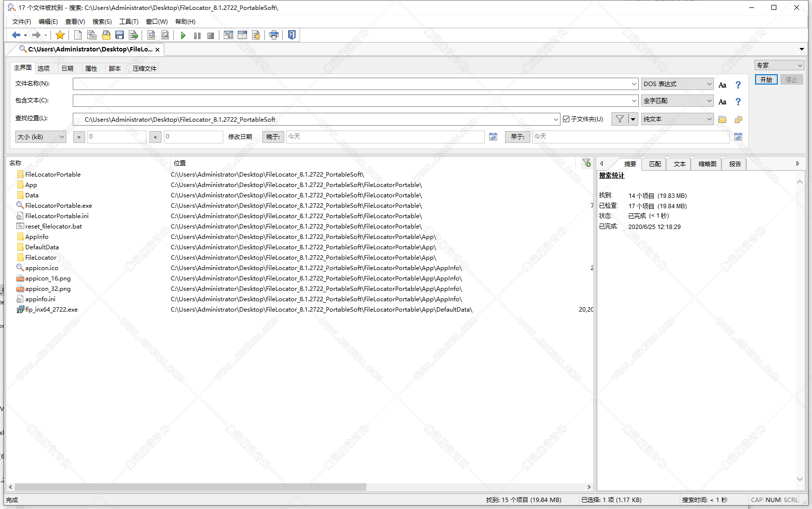Toggle the 子文件夹 subfolders checkbox
812x509 pixels.
tap(566, 119)
